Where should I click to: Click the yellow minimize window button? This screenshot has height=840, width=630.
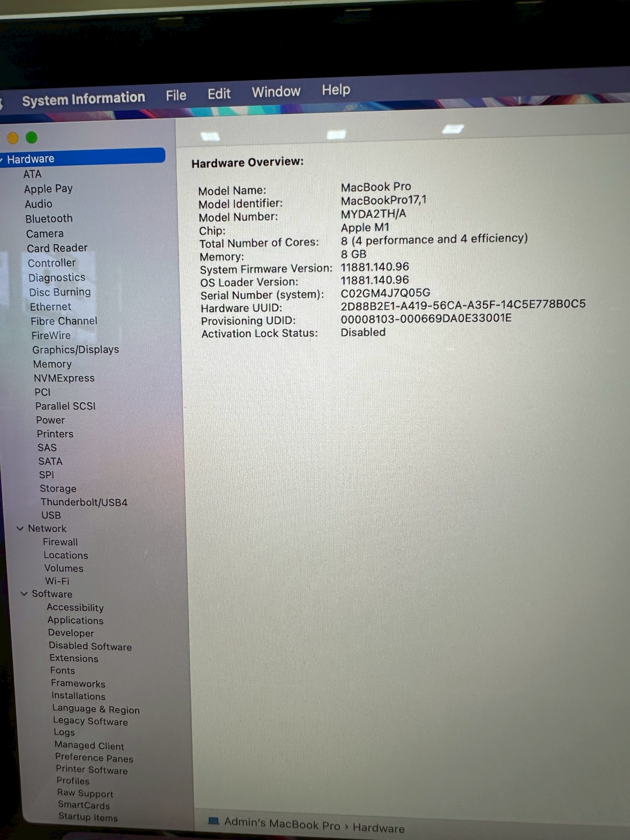point(13,138)
